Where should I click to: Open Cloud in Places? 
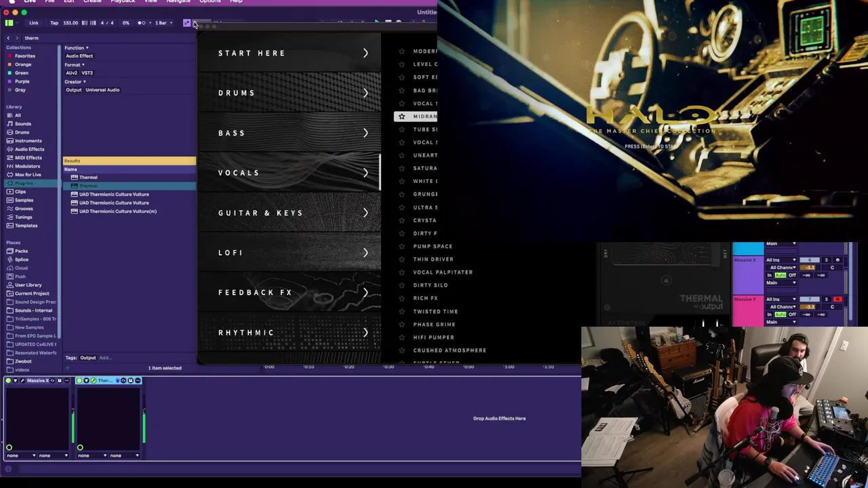pyautogui.click(x=21, y=268)
